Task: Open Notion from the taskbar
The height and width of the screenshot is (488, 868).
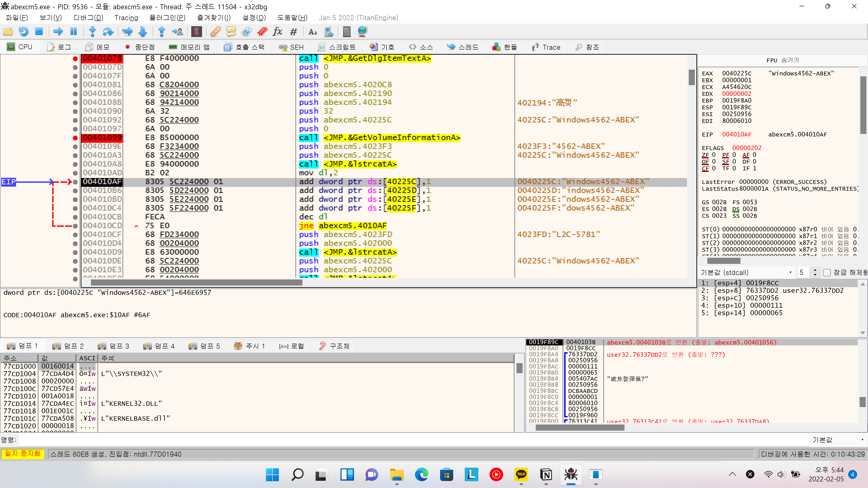Action: (546, 474)
